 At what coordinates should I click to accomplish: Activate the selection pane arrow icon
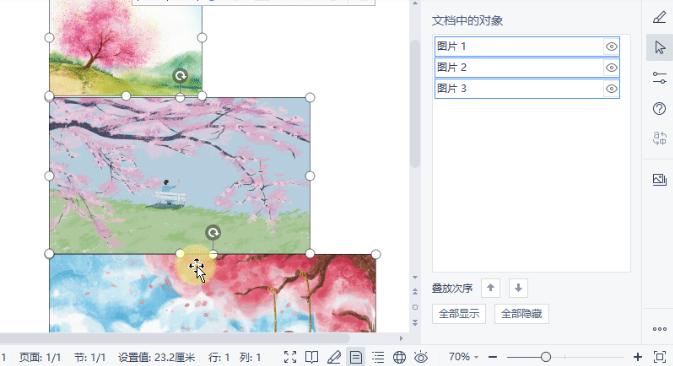660,47
